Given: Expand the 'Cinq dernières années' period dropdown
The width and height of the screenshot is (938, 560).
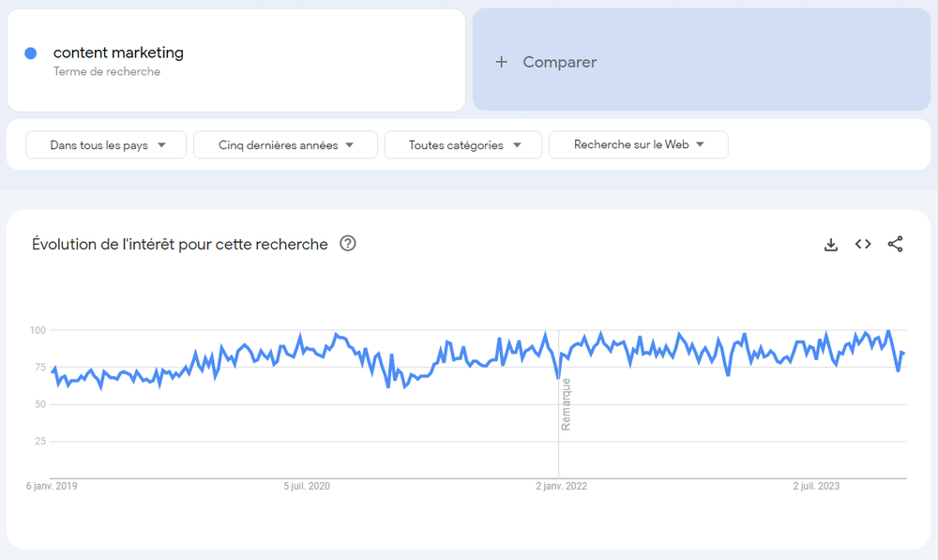Looking at the screenshot, I should (285, 145).
